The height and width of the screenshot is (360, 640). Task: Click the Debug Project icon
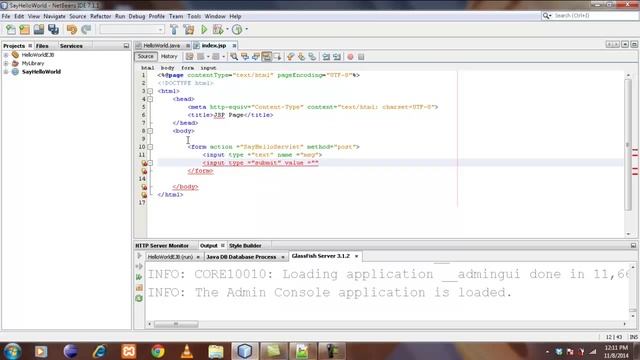[x=218, y=29]
